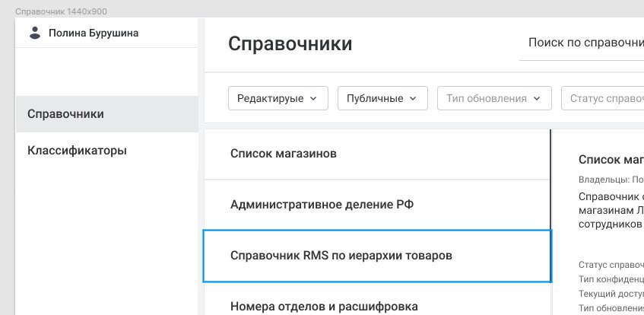The height and width of the screenshot is (315, 644).
Task: Open the Редактируые filter dropdown
Action: pos(278,98)
